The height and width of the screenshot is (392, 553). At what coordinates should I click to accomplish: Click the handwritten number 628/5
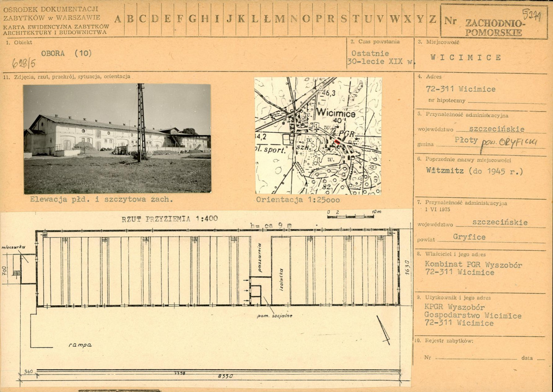[x=24, y=63]
